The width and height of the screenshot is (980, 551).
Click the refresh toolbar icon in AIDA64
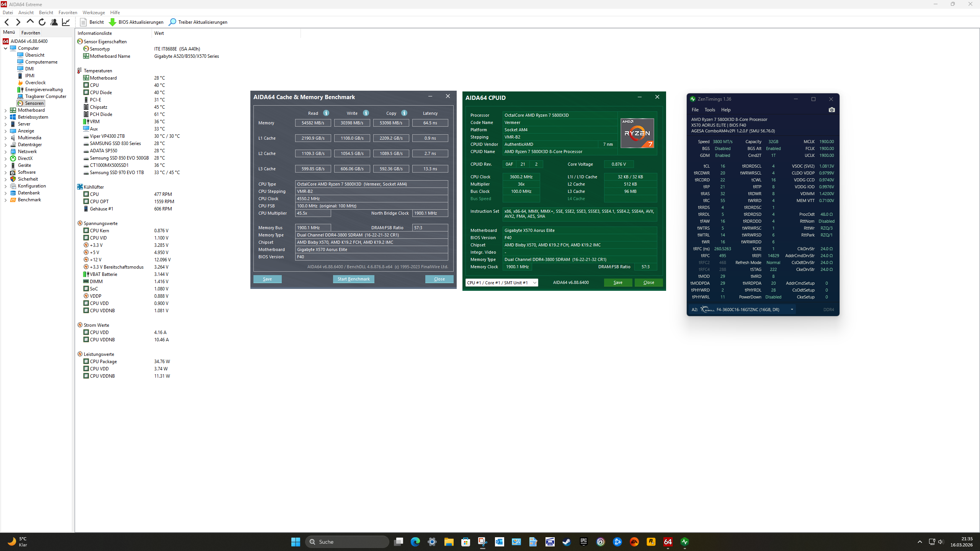click(42, 22)
